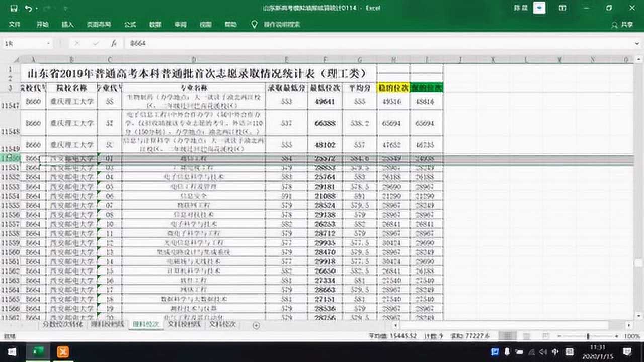Click the zoom slider handle
The width and height of the screenshot is (644, 362).
pos(588,336)
